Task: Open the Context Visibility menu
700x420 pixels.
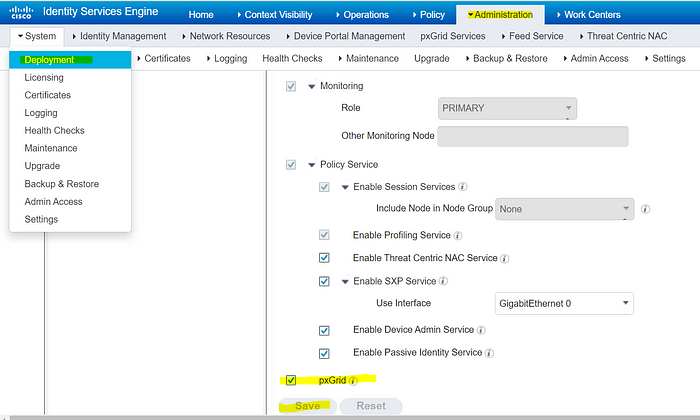Action: (x=275, y=15)
